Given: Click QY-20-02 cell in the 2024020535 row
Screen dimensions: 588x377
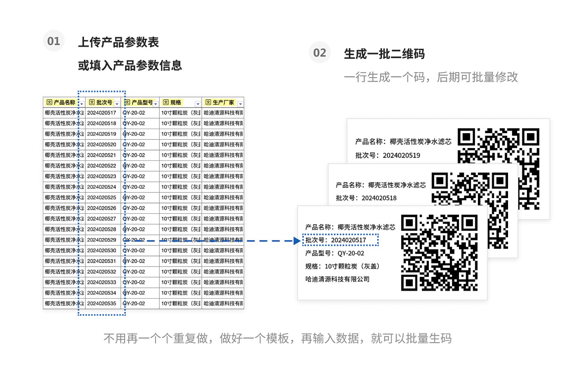Looking at the screenshot, I should tap(140, 303).
